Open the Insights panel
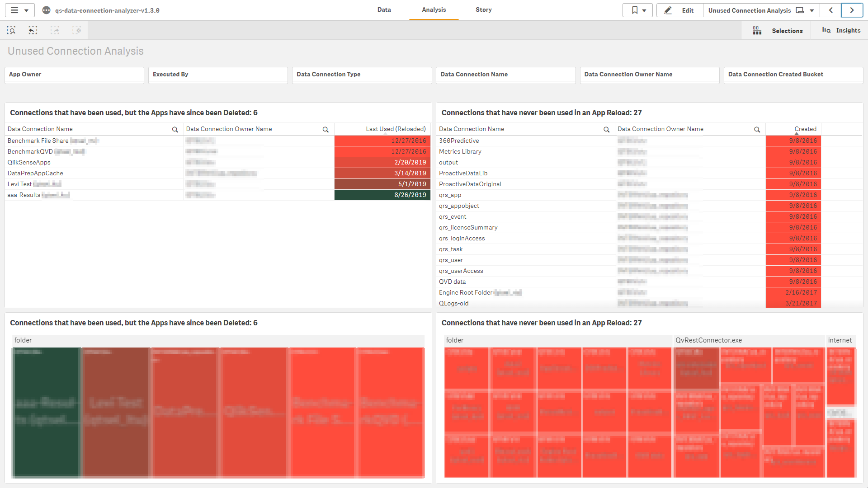868x488 pixels. (848, 30)
